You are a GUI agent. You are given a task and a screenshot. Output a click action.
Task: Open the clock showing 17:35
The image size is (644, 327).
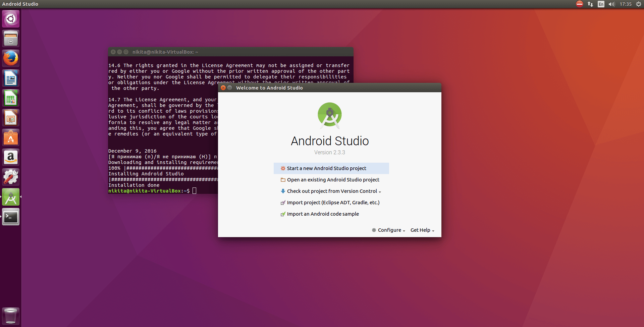(x=626, y=4)
